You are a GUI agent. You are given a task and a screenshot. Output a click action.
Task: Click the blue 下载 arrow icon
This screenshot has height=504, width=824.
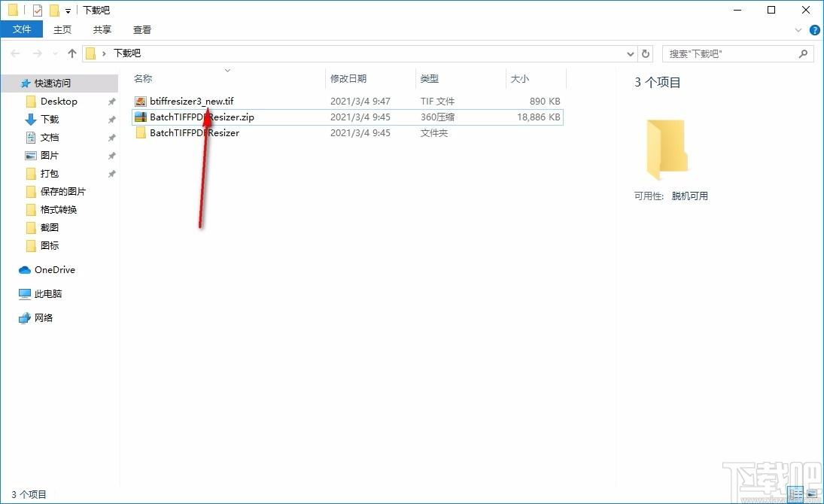[x=31, y=120]
